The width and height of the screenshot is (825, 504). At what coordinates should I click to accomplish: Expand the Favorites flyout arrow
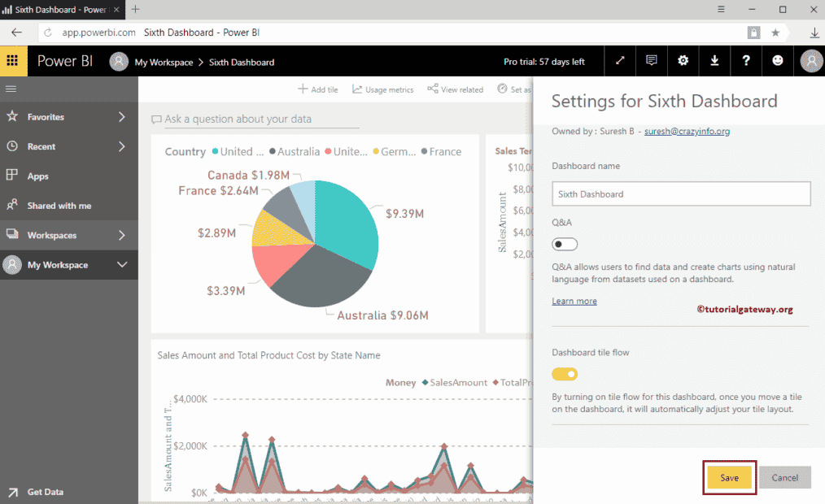tap(122, 117)
